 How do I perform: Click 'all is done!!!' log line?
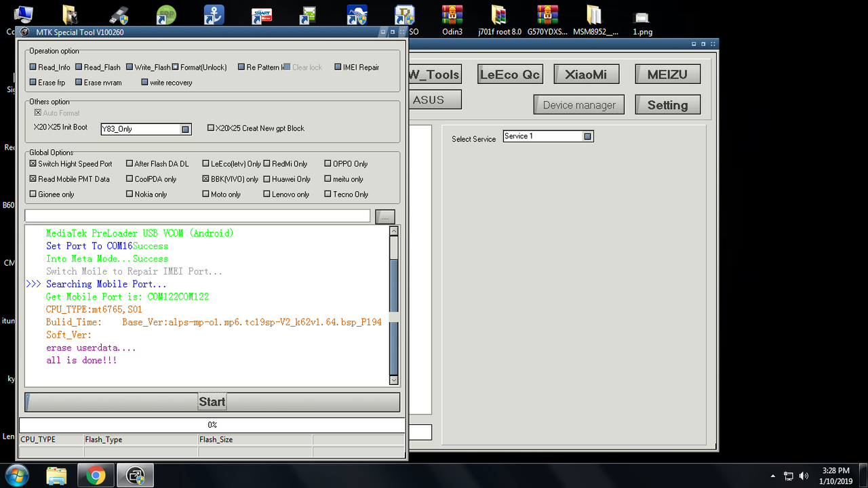[81, 361]
